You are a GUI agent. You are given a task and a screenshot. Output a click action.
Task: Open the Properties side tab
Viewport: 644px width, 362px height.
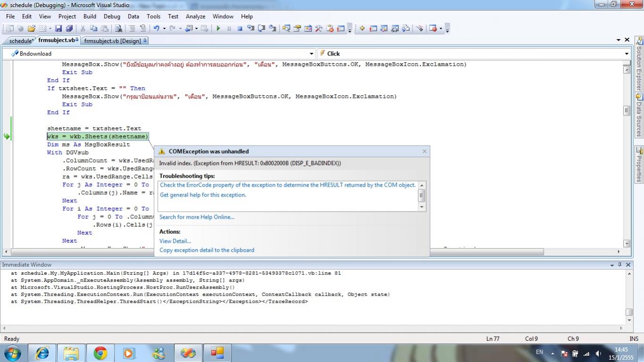tap(639, 165)
